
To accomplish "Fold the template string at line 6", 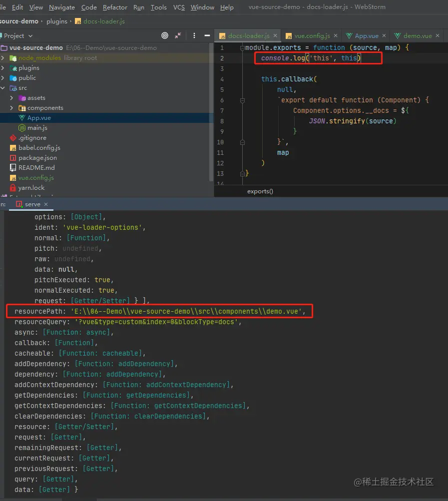I will point(242,100).
